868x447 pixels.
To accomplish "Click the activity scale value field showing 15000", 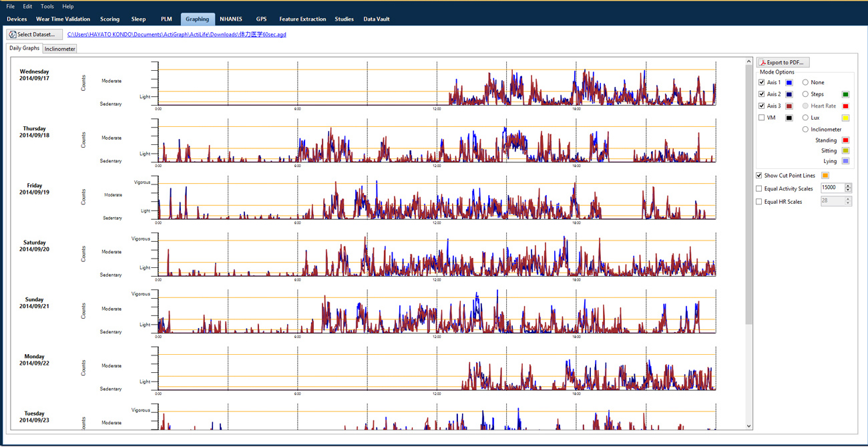I will point(831,188).
